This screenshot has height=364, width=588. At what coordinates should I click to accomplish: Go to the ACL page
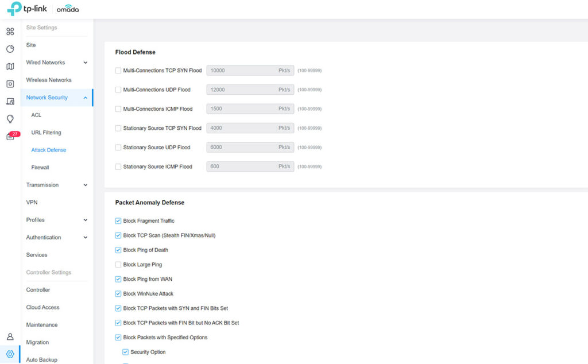[x=36, y=115]
